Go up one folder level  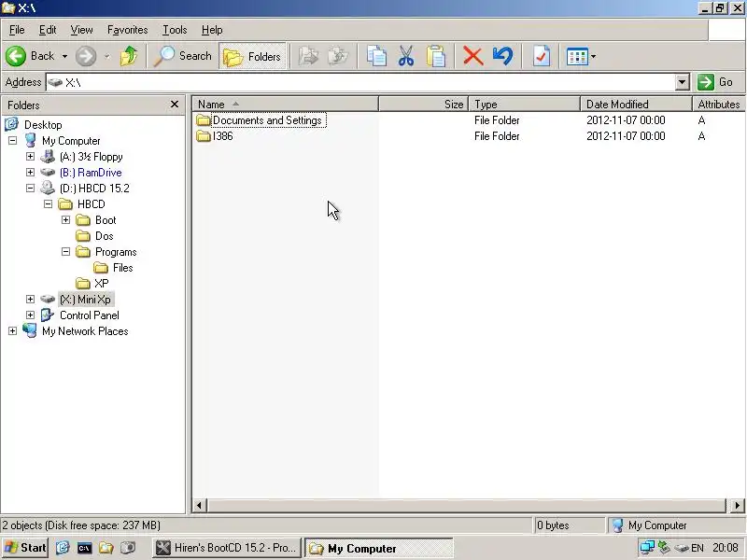[x=129, y=56]
